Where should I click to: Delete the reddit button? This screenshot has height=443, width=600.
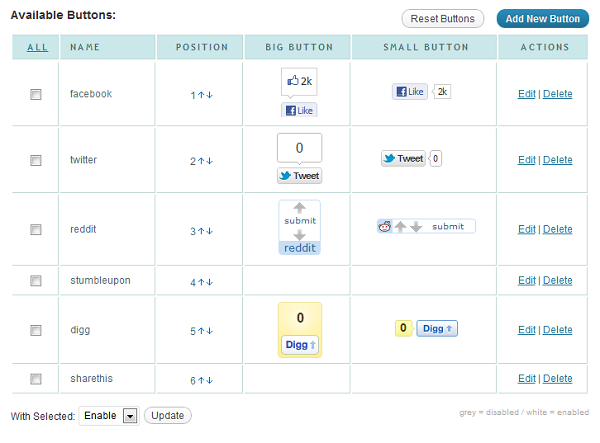click(x=558, y=229)
